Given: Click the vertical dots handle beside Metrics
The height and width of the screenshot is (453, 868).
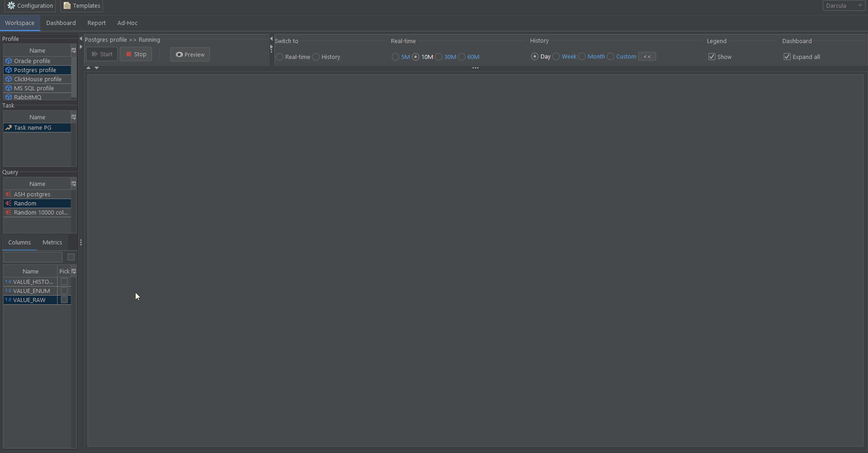Looking at the screenshot, I should [x=81, y=243].
